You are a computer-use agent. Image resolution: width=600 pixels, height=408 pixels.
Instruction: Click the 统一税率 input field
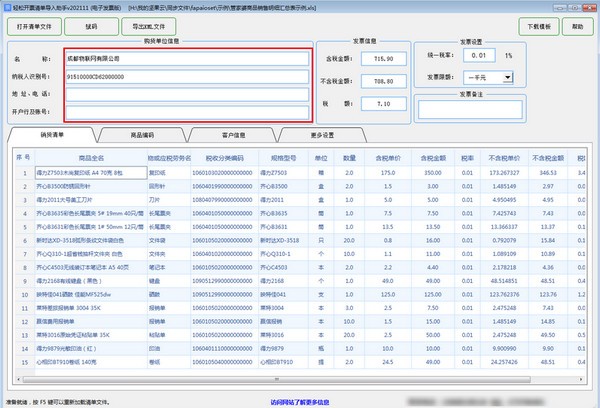click(x=479, y=55)
